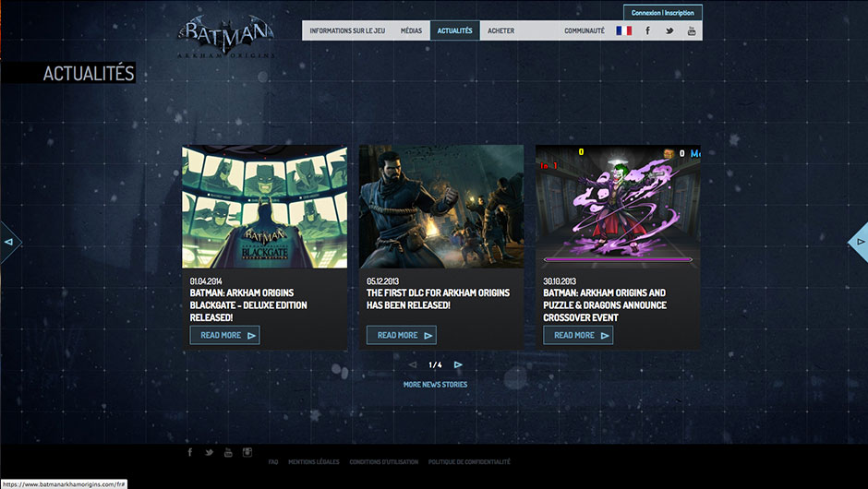The height and width of the screenshot is (489, 868).
Task: Open Informations sur le jeu menu
Action: pyautogui.click(x=347, y=31)
